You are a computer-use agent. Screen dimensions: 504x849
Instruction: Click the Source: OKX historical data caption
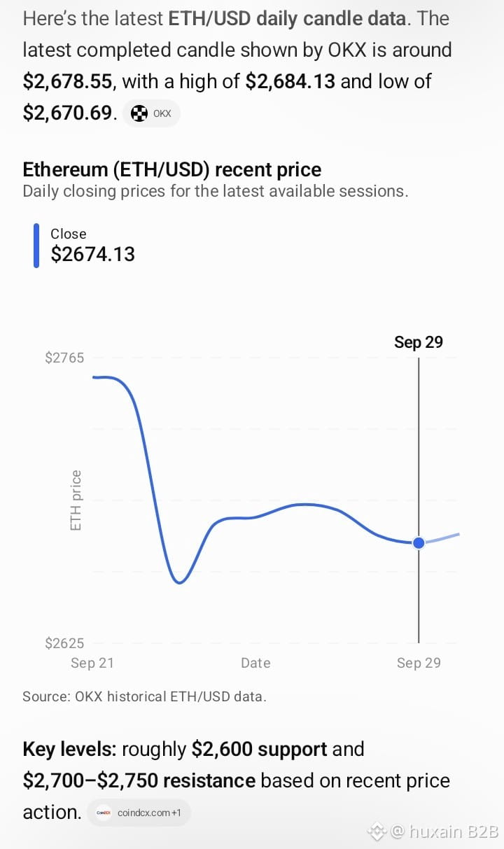click(144, 696)
